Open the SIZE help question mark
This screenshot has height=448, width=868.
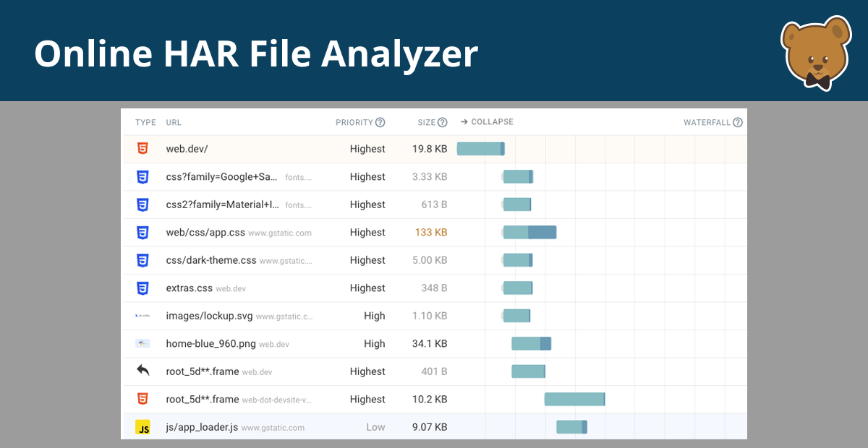point(443,122)
